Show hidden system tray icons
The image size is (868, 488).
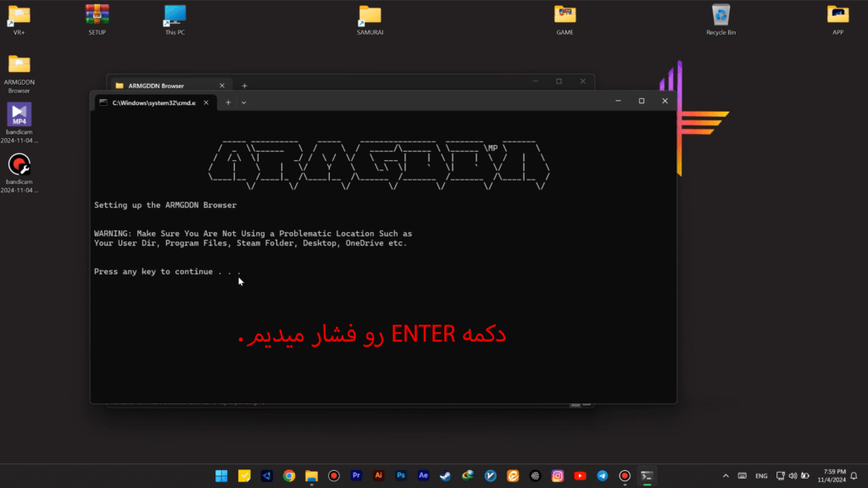click(x=726, y=476)
